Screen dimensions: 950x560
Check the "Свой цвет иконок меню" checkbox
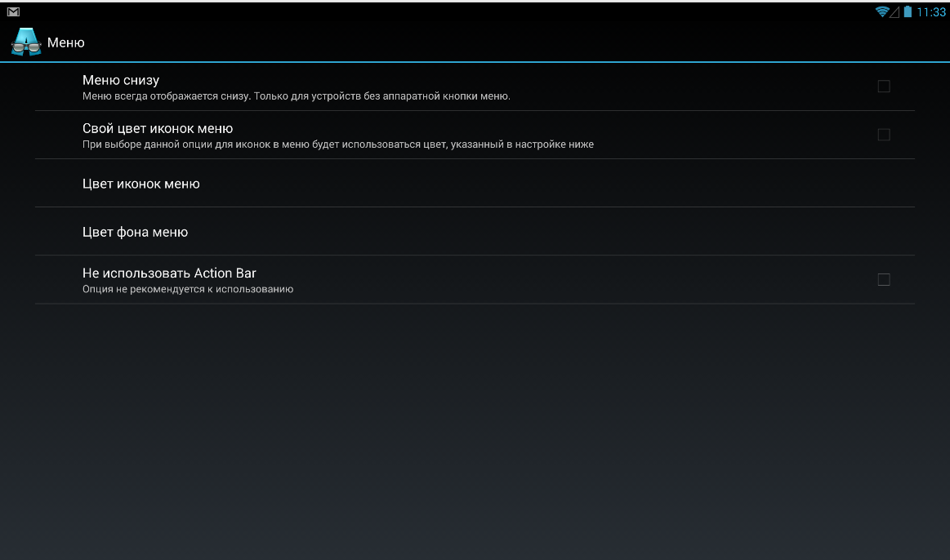tap(883, 135)
